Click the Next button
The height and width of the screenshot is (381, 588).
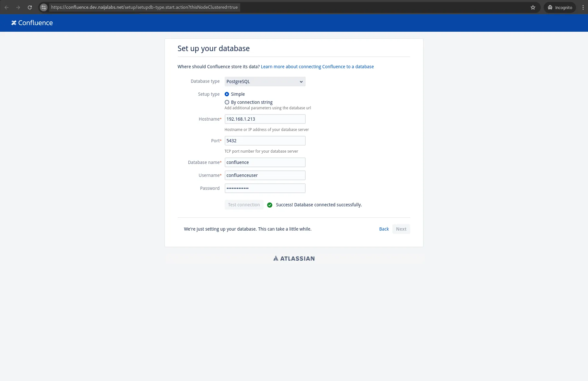click(x=401, y=229)
